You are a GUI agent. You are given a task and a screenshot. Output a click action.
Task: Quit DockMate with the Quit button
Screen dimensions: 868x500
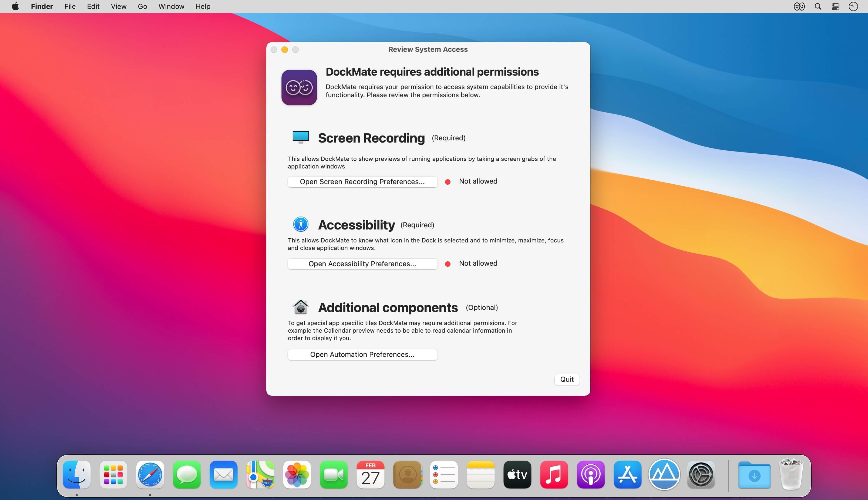tap(567, 379)
